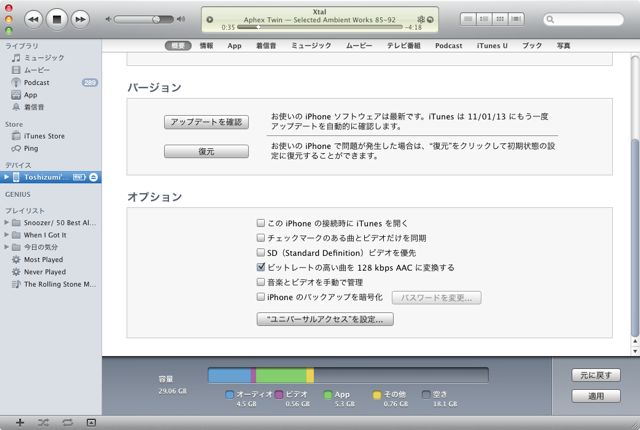The width and height of the screenshot is (640, 430).
Task: Enable チェックマークのある曲とビデオだけを同期
Action: pyautogui.click(x=261, y=237)
